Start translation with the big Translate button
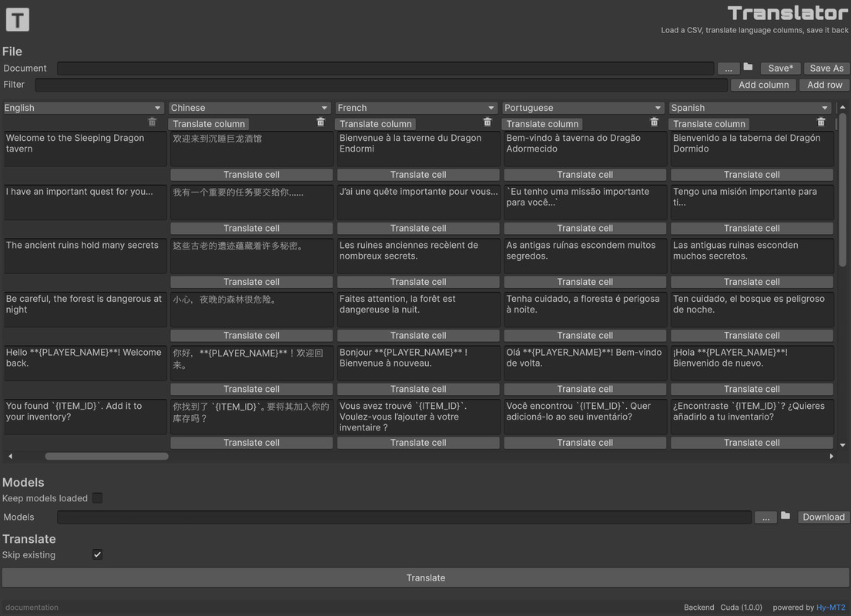 point(425,578)
